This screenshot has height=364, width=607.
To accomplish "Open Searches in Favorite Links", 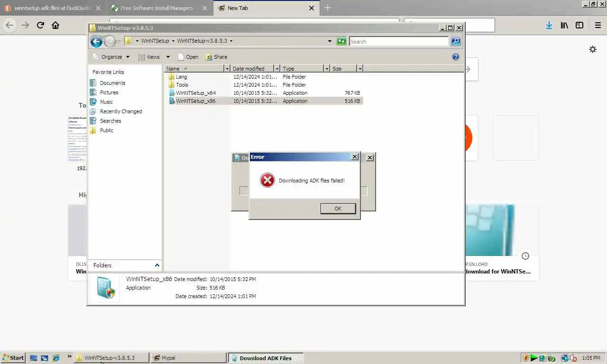I will click(105, 121).
